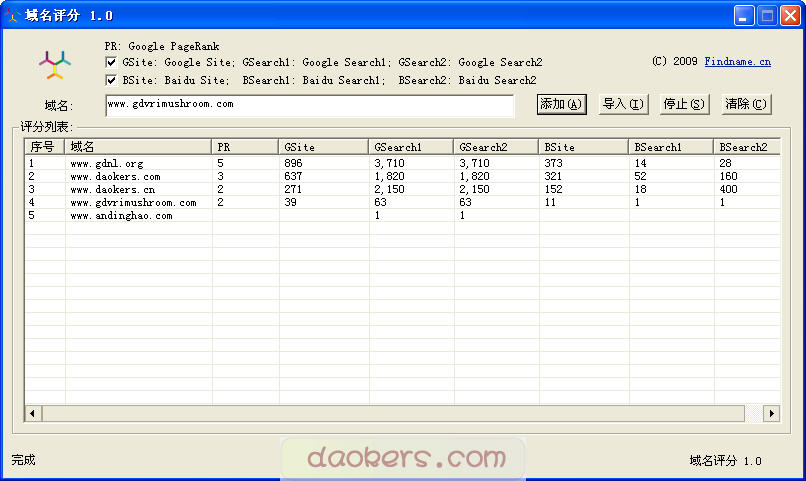Close the 域名评分 window

coord(790,15)
